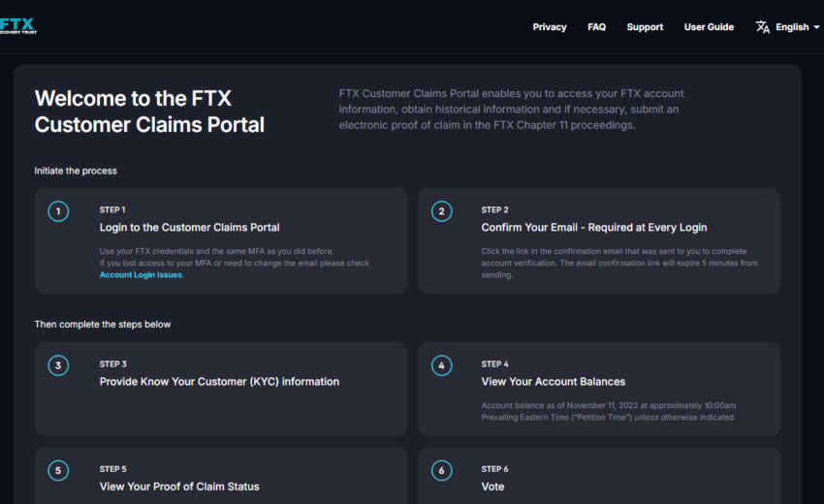
Task: Follow the Account Login Issues link
Action: click(x=141, y=275)
